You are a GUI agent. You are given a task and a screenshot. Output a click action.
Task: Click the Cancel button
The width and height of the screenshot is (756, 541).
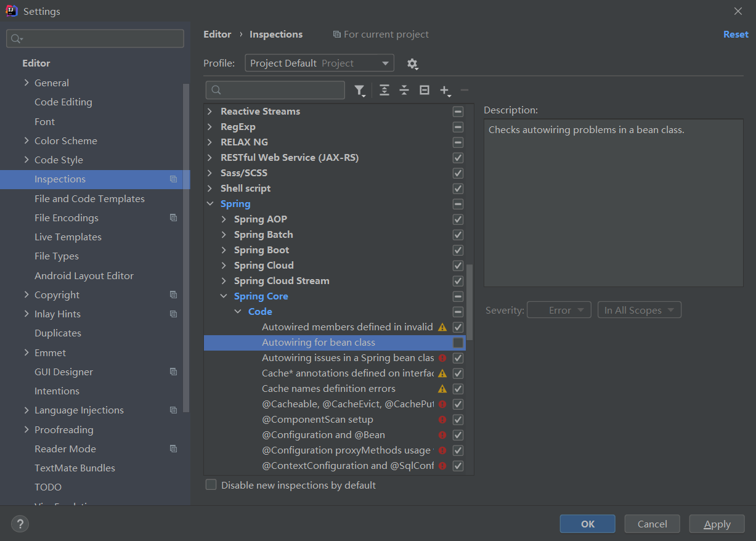point(652,524)
